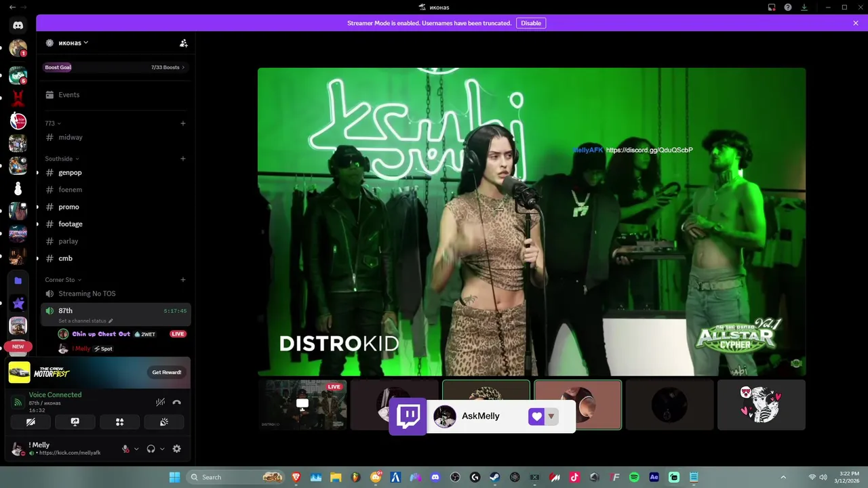Open the иконас server name dropdown
Viewport: 868px width, 488px height.
(73, 43)
